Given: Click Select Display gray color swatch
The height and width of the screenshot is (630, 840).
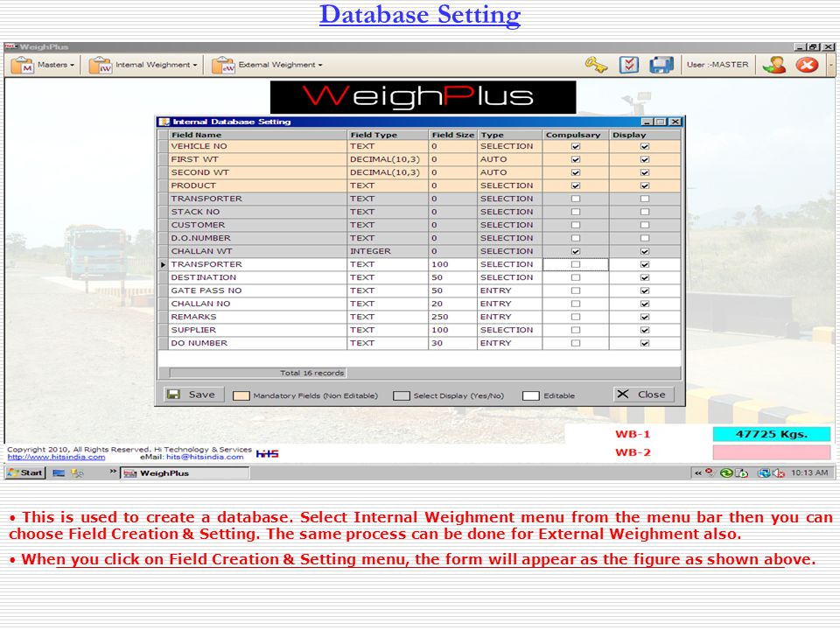Looking at the screenshot, I should pos(402,395).
